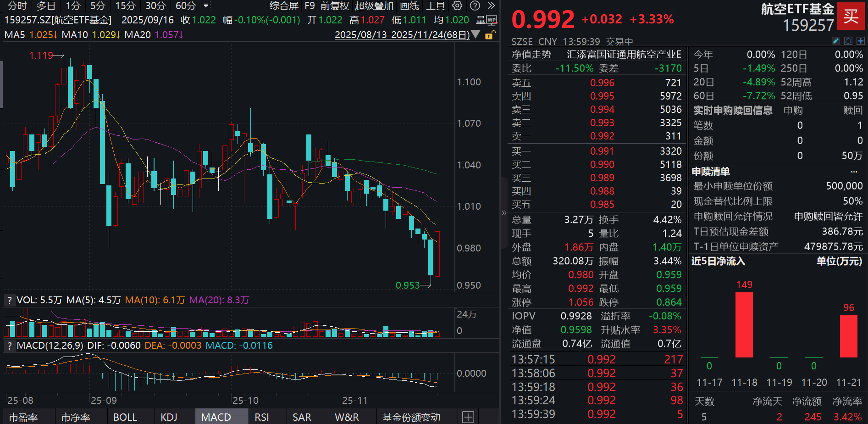Click the ? help icon beside MACD indicator
Screen dimensions: 868x424
point(9,346)
